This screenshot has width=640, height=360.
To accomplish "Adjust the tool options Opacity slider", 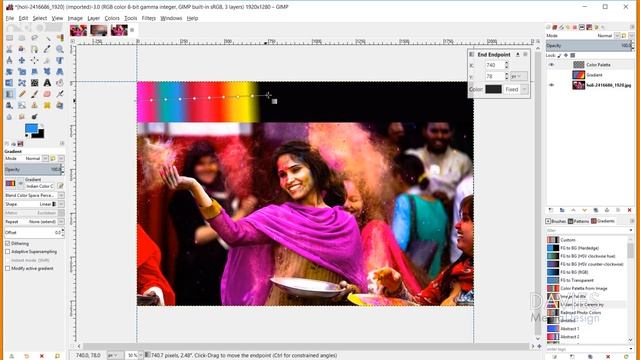I will point(33,169).
